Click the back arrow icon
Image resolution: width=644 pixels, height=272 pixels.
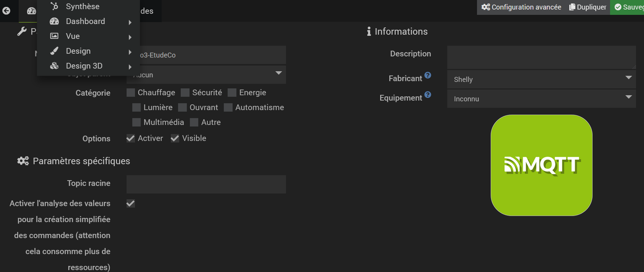pos(6,11)
